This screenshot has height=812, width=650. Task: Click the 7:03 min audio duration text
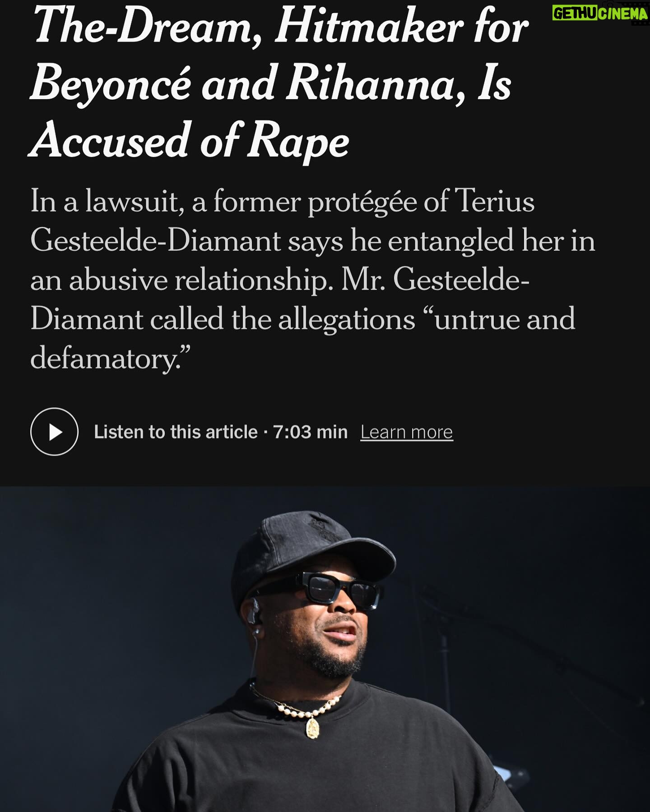click(310, 432)
